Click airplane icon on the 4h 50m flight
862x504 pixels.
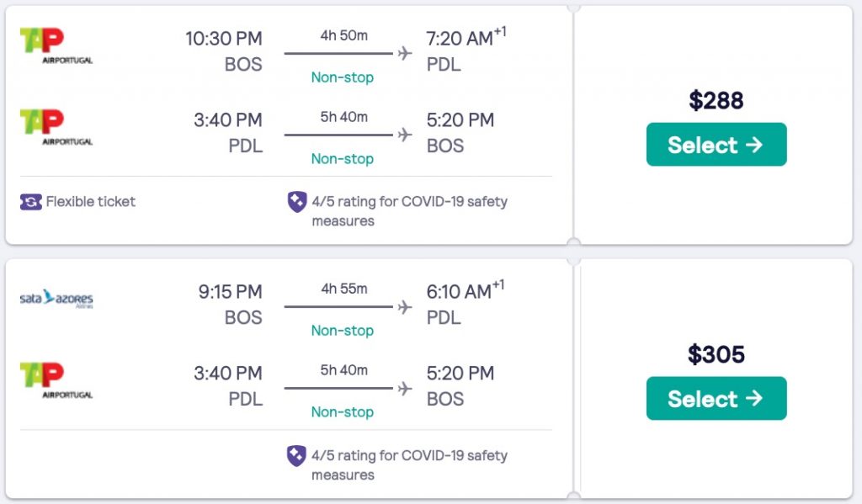click(x=405, y=54)
